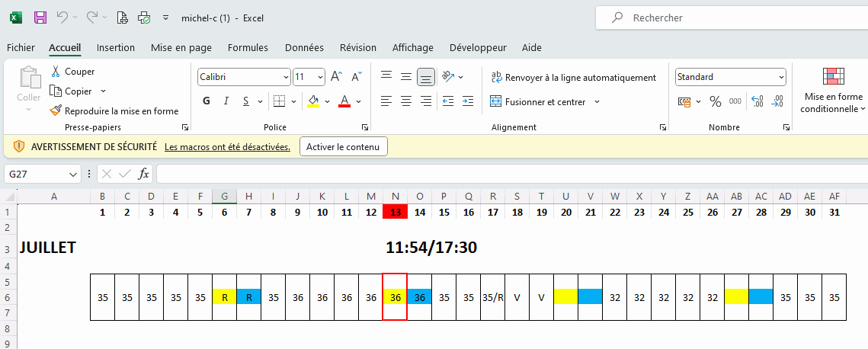Open Nombre dialog launcher
Image resolution: width=868 pixels, height=349 pixels.
pos(786,127)
